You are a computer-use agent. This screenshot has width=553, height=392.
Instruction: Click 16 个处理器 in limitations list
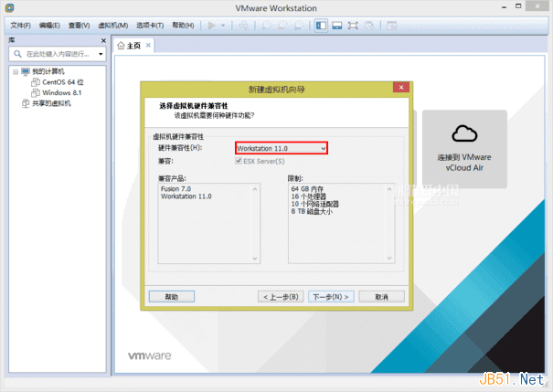click(x=309, y=196)
